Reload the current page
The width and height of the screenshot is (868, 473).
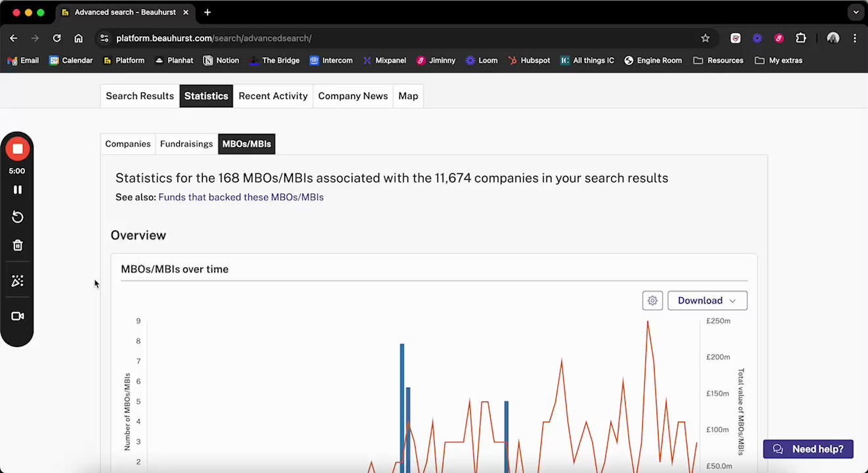(57, 38)
